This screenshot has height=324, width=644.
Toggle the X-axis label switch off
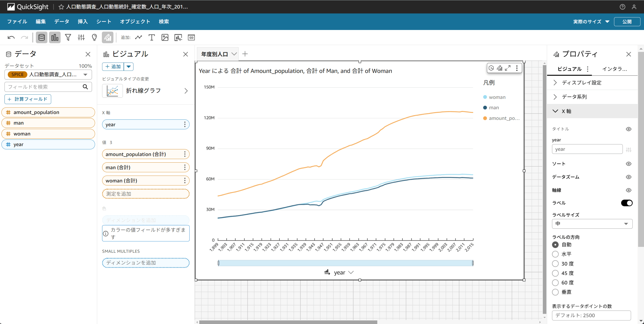pos(626,203)
